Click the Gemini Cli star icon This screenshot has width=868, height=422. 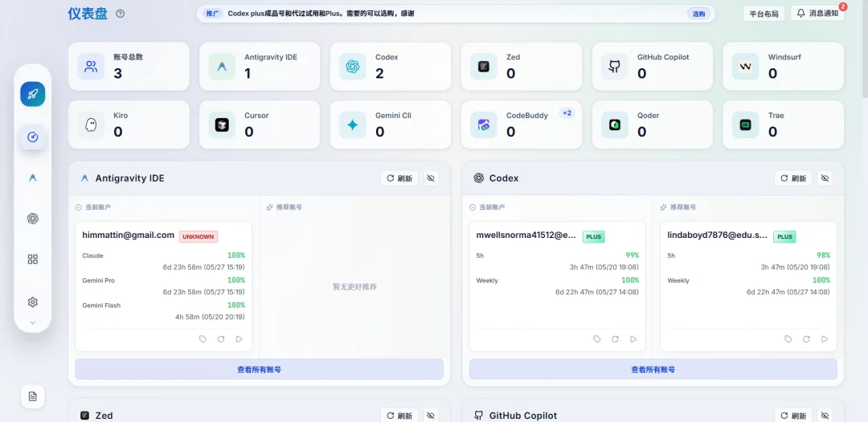point(353,125)
